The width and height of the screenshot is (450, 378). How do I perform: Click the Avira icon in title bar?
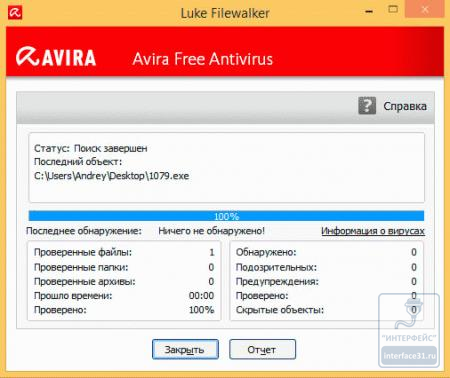point(15,13)
